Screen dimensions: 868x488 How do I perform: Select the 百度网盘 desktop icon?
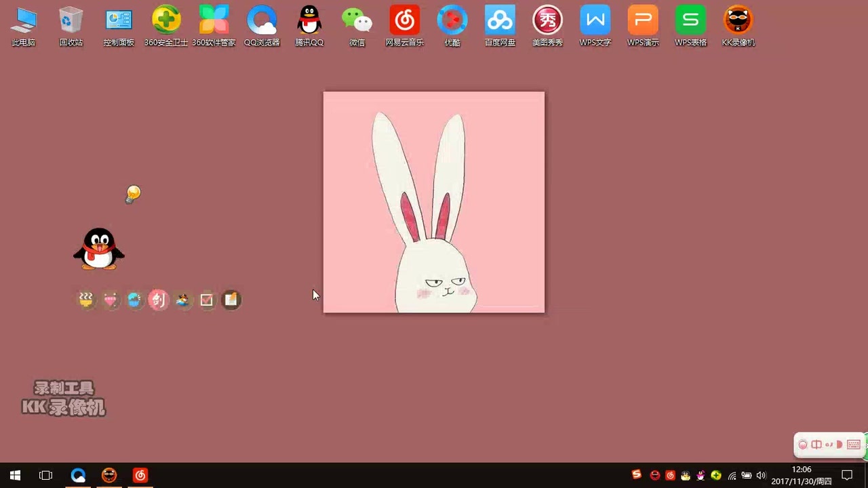[500, 26]
